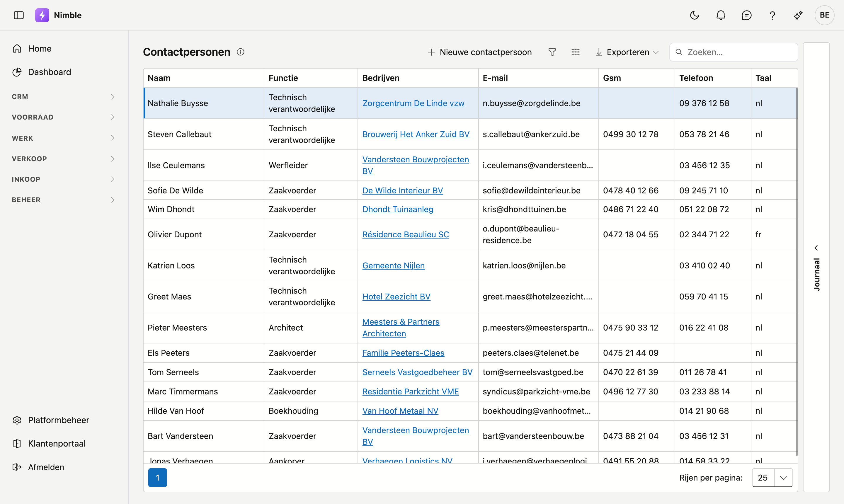This screenshot has width=844, height=504.
Task: Open Familie Peeters-Claes link
Action: (403, 353)
